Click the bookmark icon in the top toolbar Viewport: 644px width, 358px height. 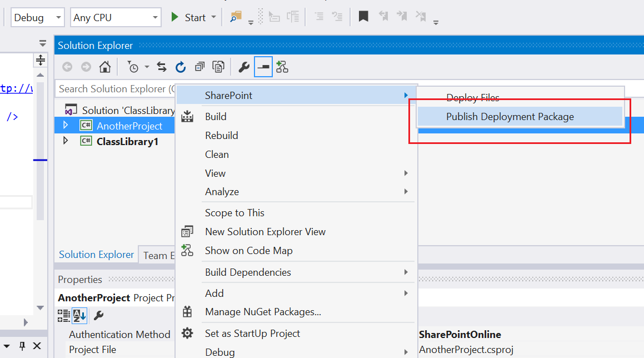click(x=363, y=17)
